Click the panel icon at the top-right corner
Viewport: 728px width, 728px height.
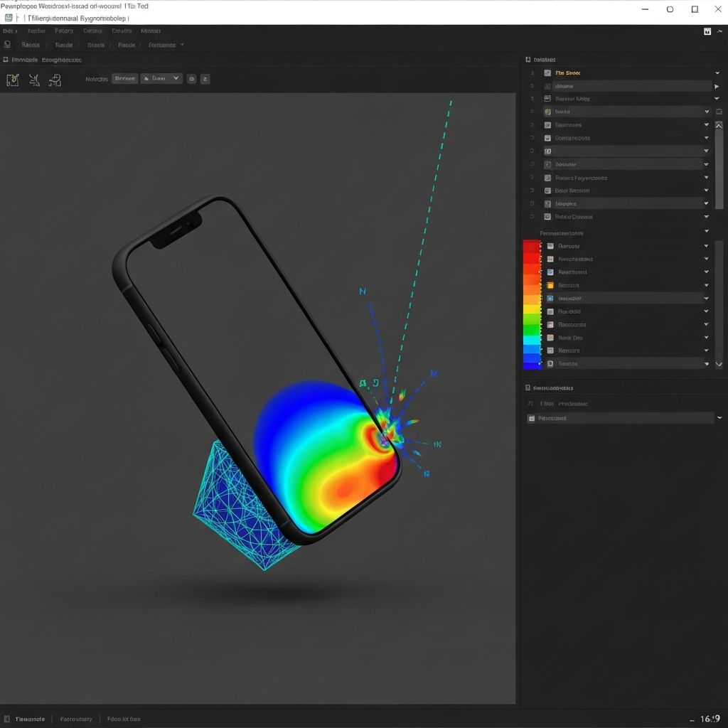point(707,31)
